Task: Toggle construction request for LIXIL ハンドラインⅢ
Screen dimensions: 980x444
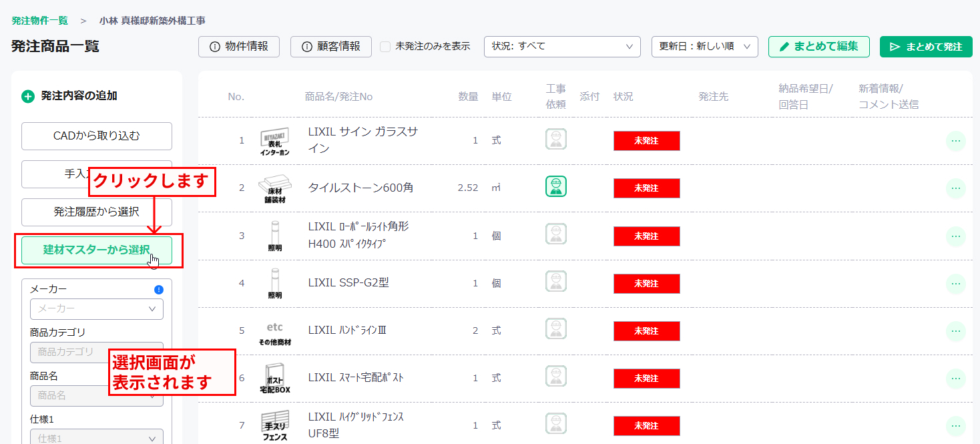Action: [556, 329]
